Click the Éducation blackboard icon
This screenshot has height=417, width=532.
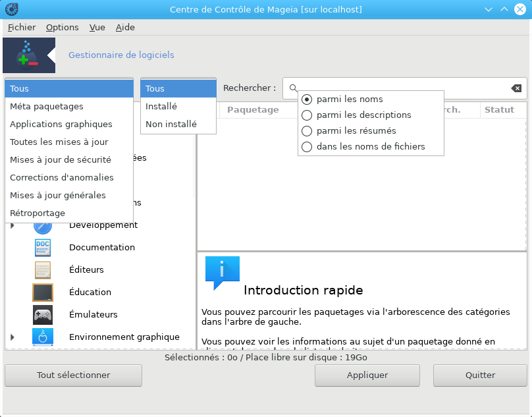coord(43,292)
